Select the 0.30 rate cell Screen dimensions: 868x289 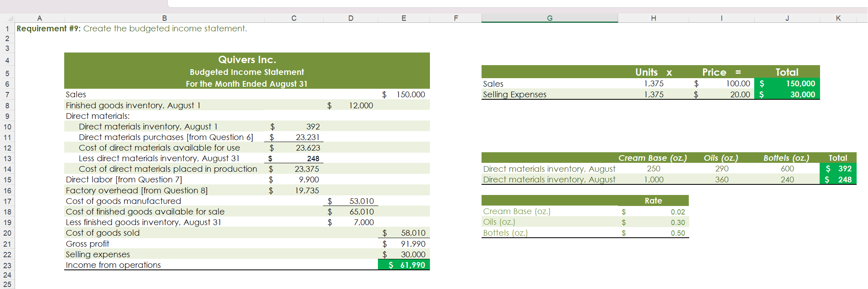click(x=653, y=222)
